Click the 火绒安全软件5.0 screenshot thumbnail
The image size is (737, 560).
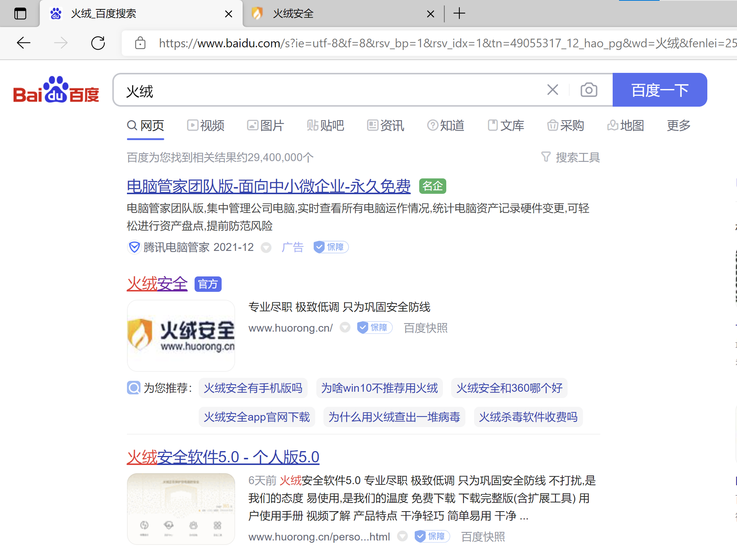[181, 509]
